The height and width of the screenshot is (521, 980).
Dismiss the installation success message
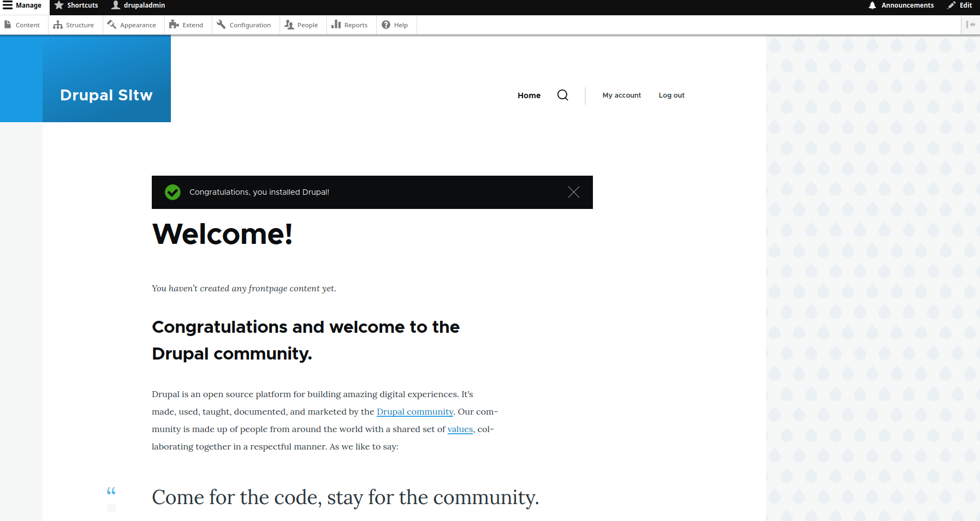(573, 192)
